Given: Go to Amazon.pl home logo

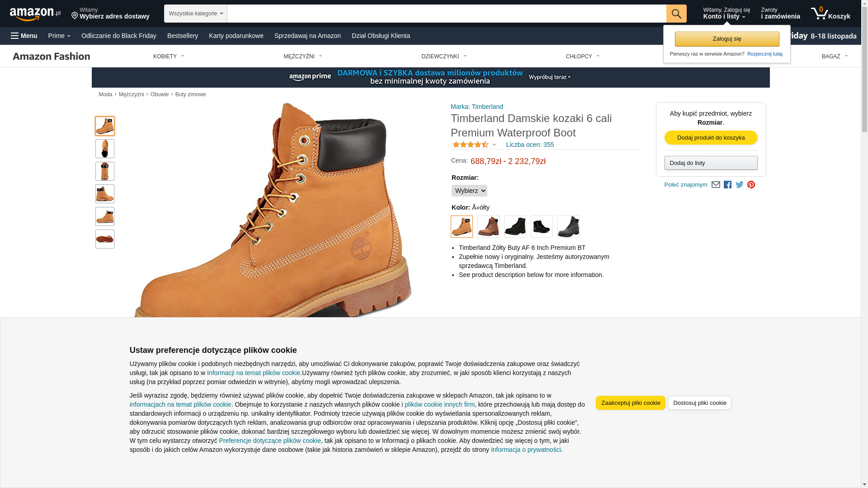Looking at the screenshot, I should (35, 14).
